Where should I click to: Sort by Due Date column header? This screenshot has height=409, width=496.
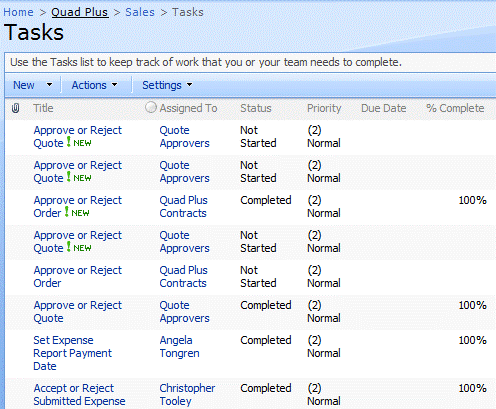click(x=383, y=108)
